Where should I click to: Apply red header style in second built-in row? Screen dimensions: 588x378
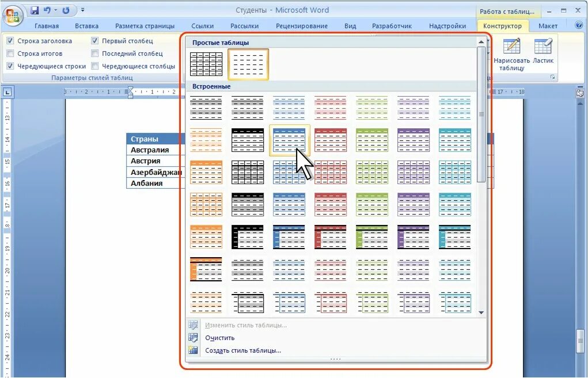(331, 140)
